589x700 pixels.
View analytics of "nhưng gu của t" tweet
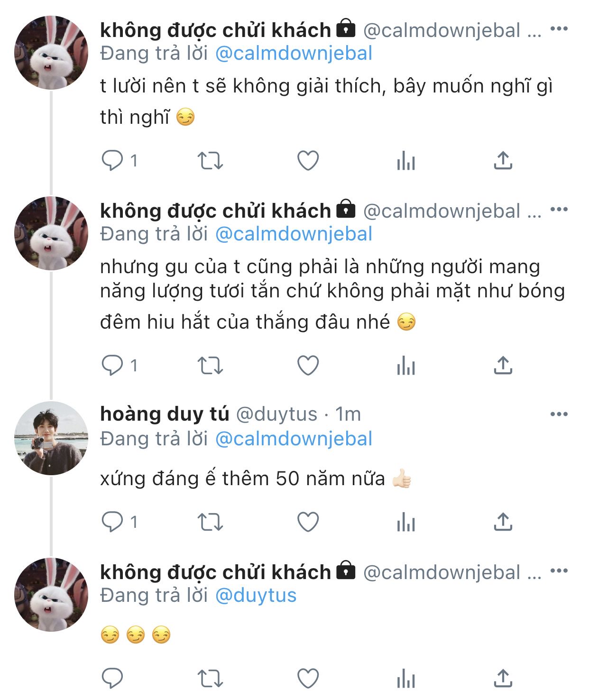coord(405,366)
